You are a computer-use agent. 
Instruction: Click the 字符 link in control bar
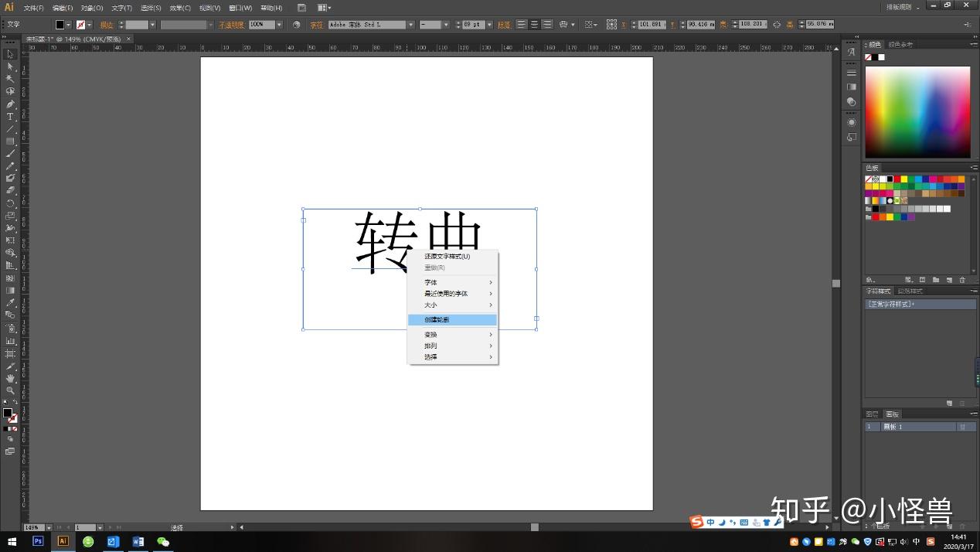coord(316,25)
